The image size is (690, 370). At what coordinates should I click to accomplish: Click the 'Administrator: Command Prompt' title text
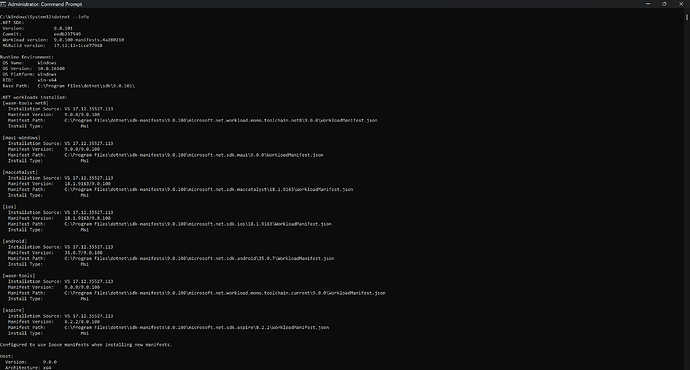pyautogui.click(x=45, y=4)
